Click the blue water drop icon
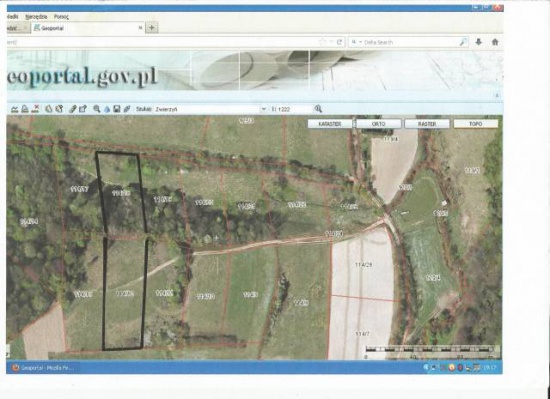 107,109
